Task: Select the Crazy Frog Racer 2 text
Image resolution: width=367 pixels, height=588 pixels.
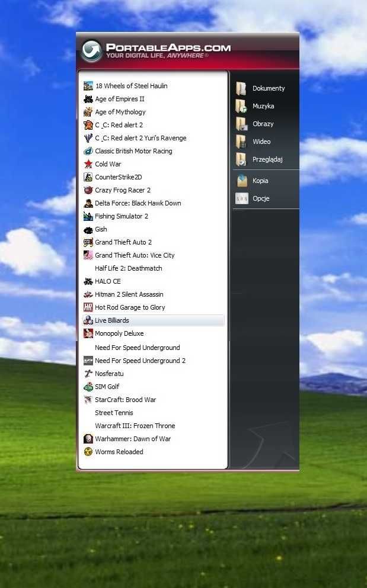Action: (123, 190)
